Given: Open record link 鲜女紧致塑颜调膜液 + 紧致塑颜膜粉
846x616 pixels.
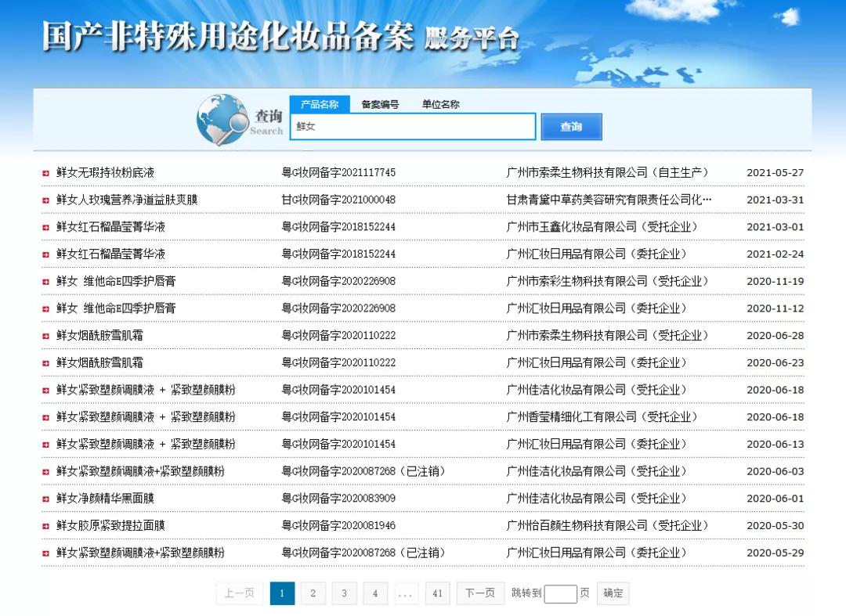Looking at the screenshot, I should (130, 389).
